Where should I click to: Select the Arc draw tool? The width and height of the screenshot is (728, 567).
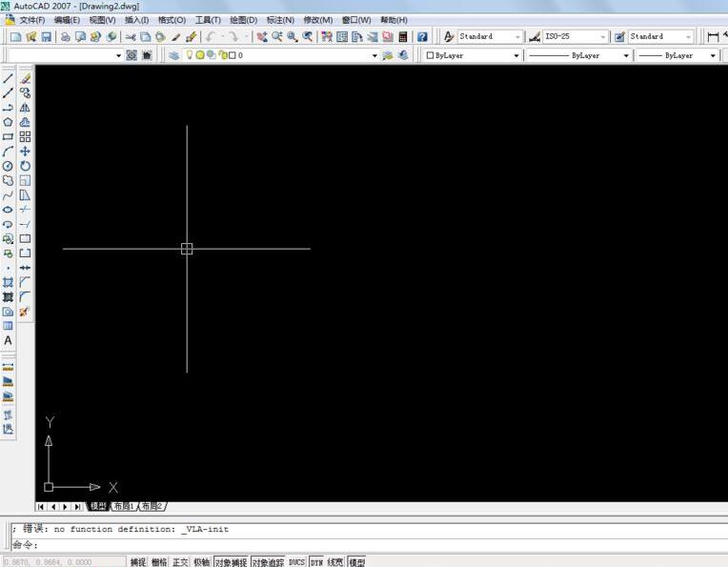click(x=8, y=152)
